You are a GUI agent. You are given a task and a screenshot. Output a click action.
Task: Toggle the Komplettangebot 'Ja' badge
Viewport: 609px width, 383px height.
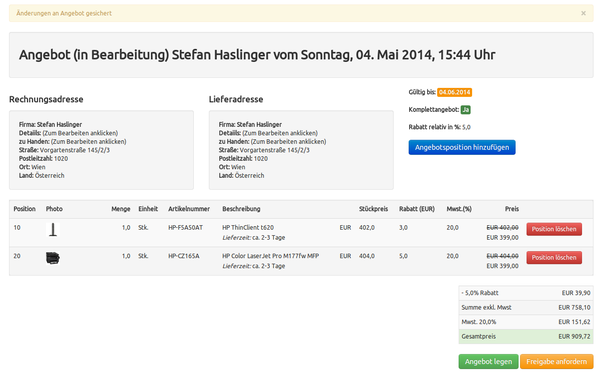[x=466, y=110]
